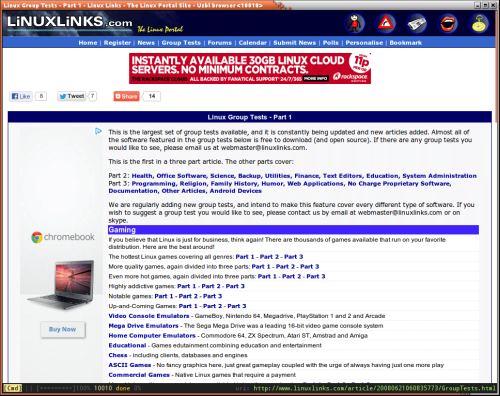Open the Bookmark navigation link
The height and width of the screenshot is (396, 500).
[x=406, y=43]
